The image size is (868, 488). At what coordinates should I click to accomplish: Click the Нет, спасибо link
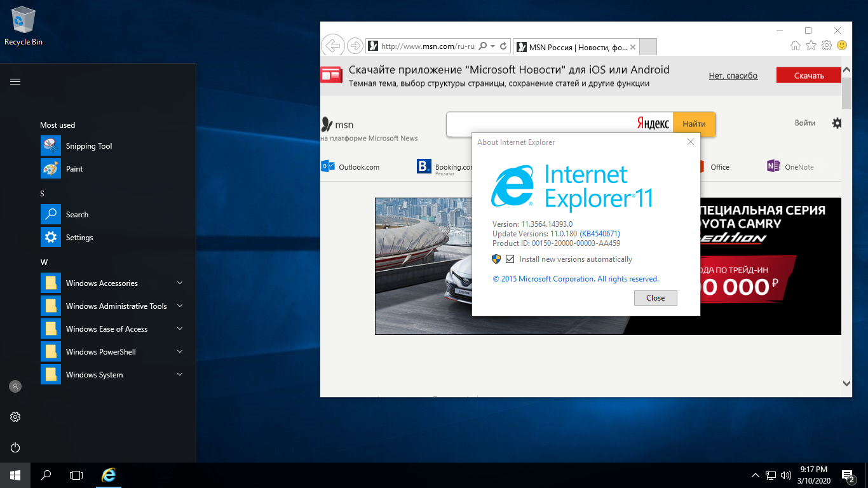[733, 76]
